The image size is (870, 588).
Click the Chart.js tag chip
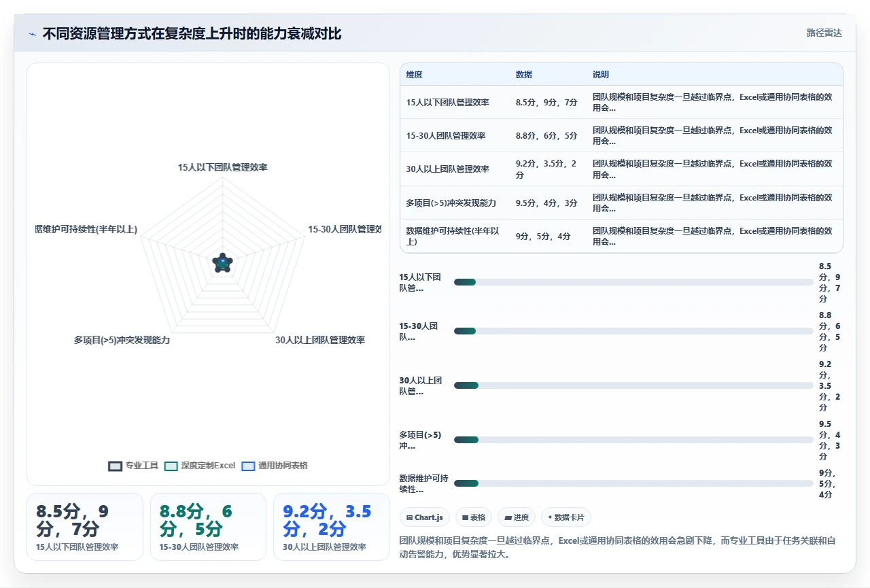click(x=425, y=517)
